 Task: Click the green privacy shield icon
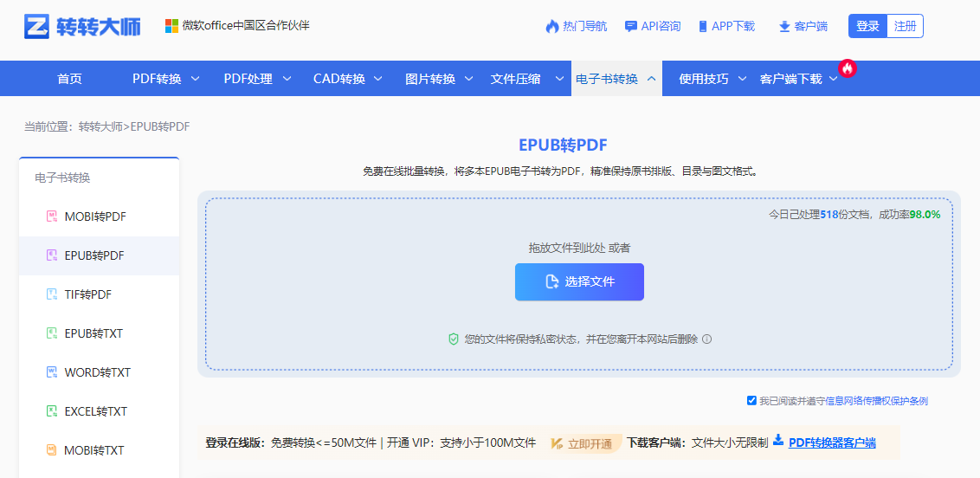[454, 339]
